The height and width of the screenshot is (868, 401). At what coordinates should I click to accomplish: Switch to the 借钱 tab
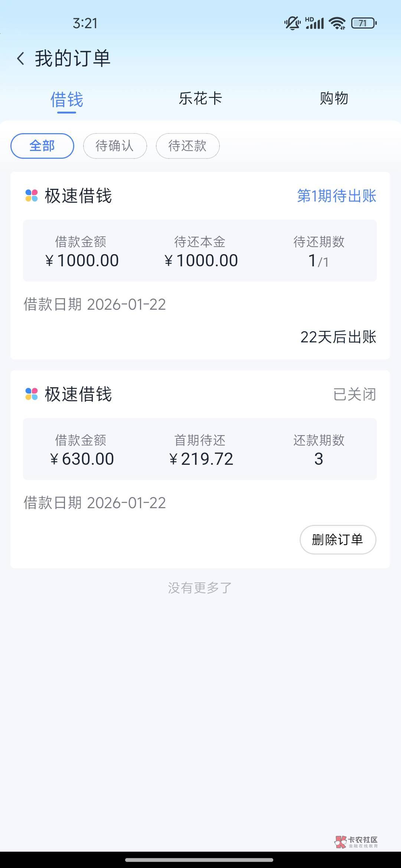pyautogui.click(x=67, y=99)
